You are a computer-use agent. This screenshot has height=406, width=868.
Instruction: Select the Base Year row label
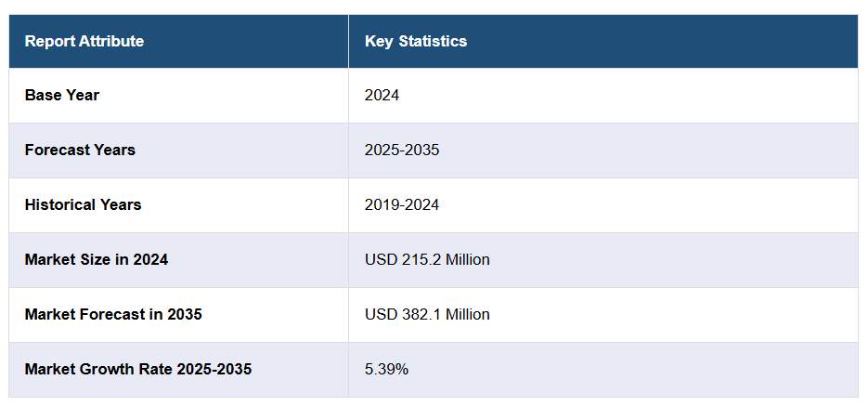62,95
